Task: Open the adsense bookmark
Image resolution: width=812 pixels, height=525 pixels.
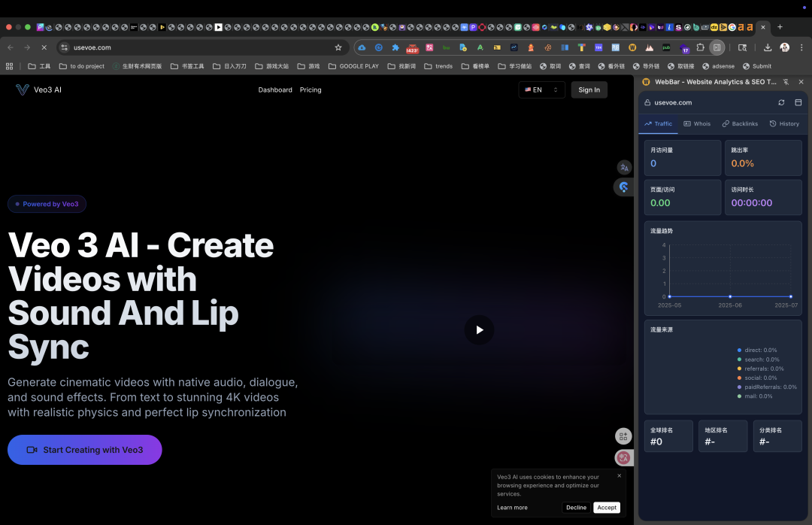Action: coord(718,66)
